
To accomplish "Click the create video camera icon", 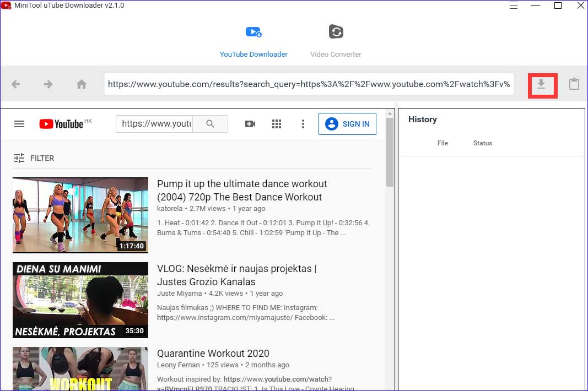I will (x=250, y=124).
